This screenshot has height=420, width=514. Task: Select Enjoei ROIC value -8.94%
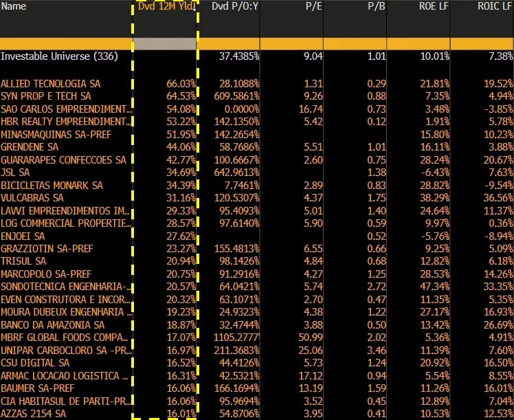tap(498, 236)
